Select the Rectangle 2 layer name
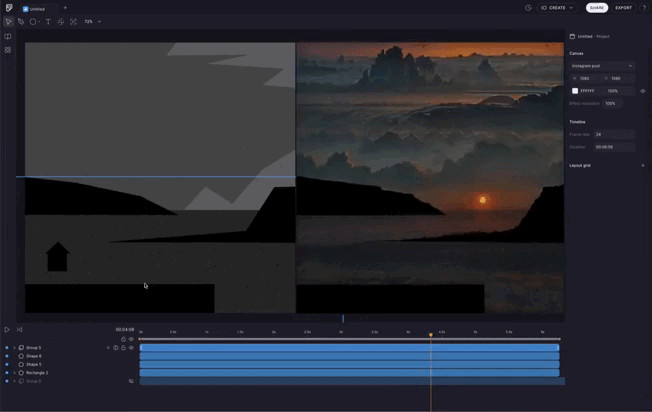The height and width of the screenshot is (412, 652). click(x=37, y=373)
